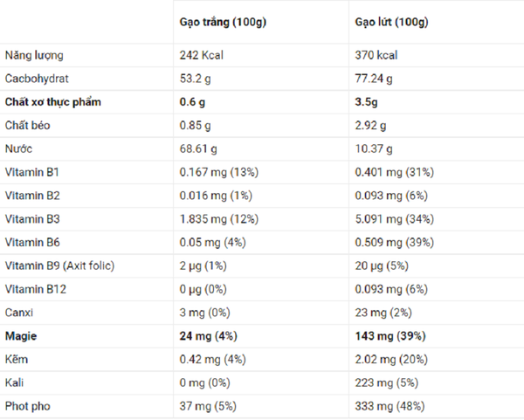Click the bold 'Chất xơ thực phẩm' label
The height and width of the screenshot is (420, 524).
(x=52, y=102)
